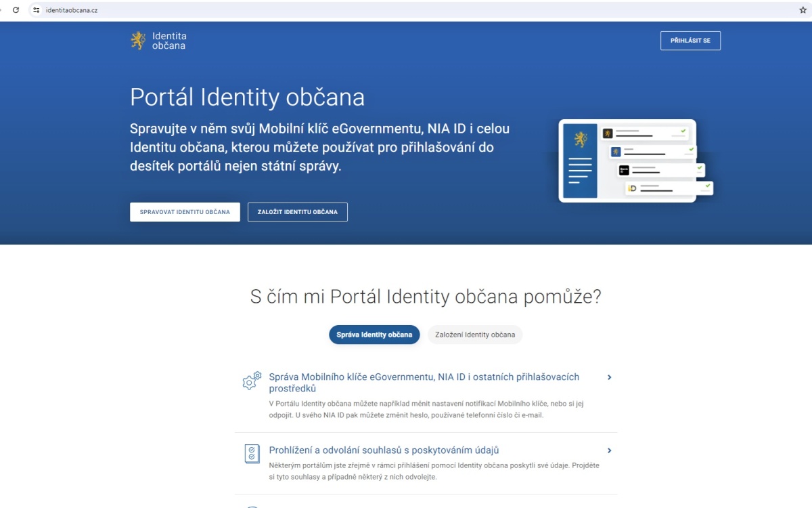812x508 pixels.
Task: Click gear icon beside Správa Mobilního klíče
Action: (252, 381)
